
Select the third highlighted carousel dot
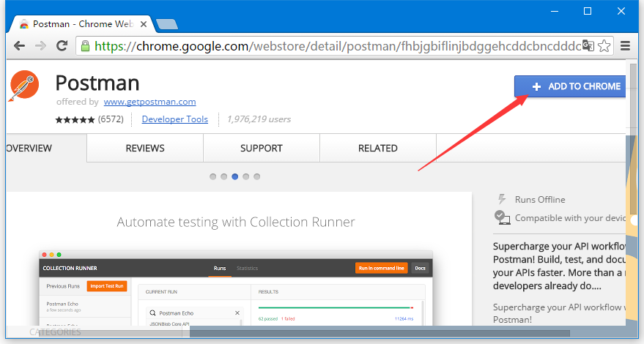235,176
